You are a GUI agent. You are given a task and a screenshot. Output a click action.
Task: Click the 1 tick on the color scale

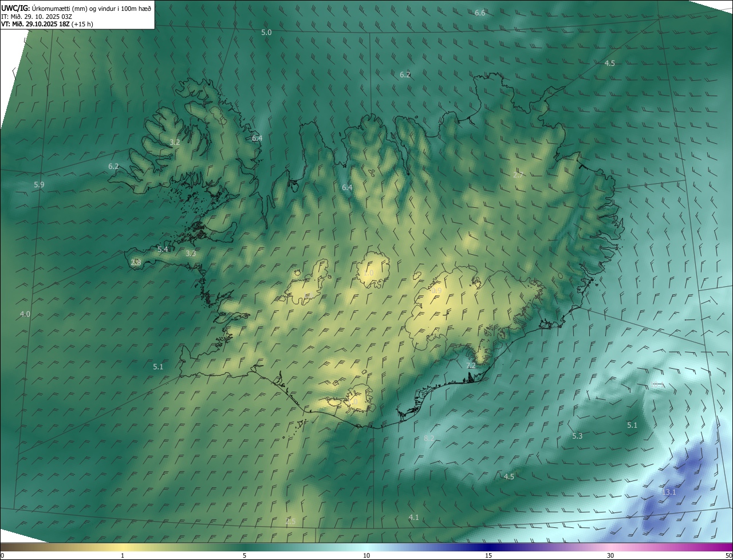pyautogui.click(x=123, y=555)
